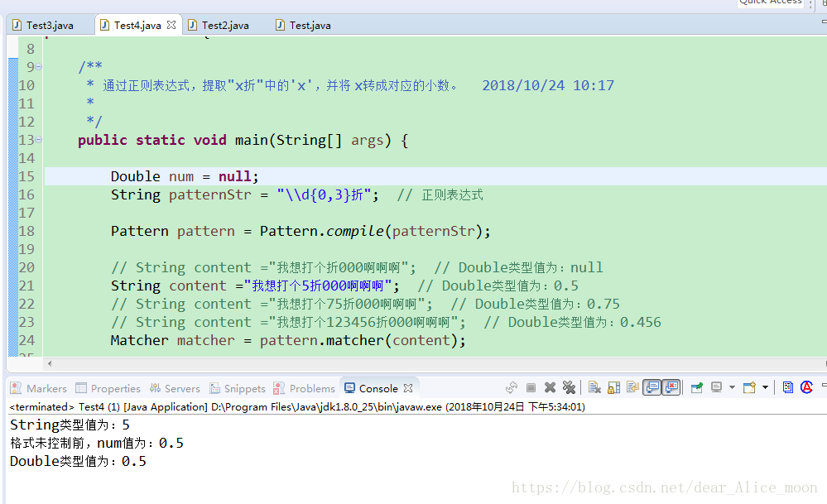Open the Properties view tab
Image resolution: width=827 pixels, height=504 pixels.
tap(108, 388)
